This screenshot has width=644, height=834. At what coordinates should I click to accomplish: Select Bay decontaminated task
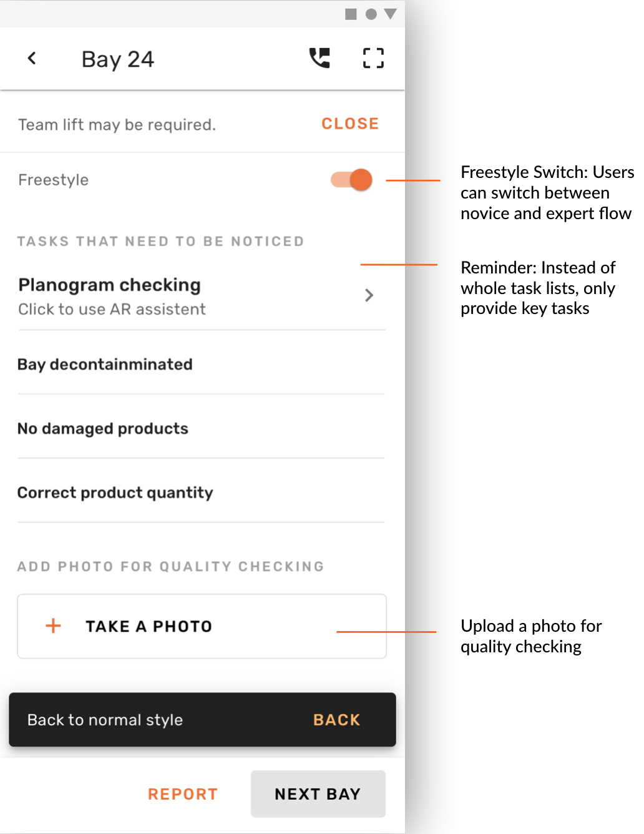tap(105, 364)
